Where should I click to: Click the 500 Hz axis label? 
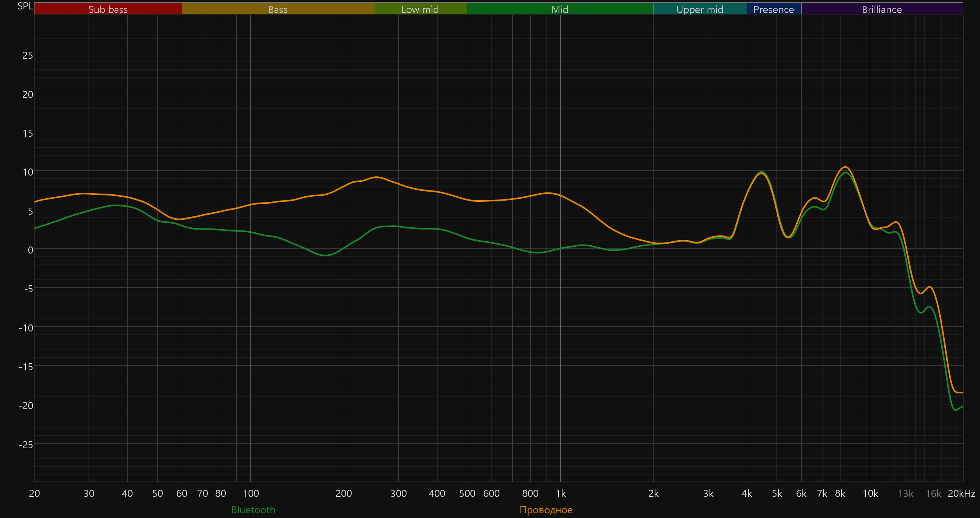pyautogui.click(x=467, y=493)
